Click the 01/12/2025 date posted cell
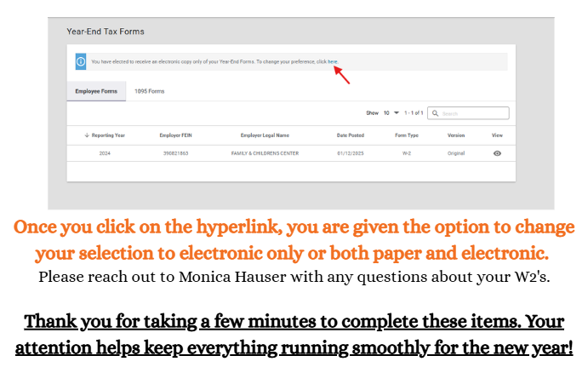The image size is (588, 373). pyautogui.click(x=350, y=153)
